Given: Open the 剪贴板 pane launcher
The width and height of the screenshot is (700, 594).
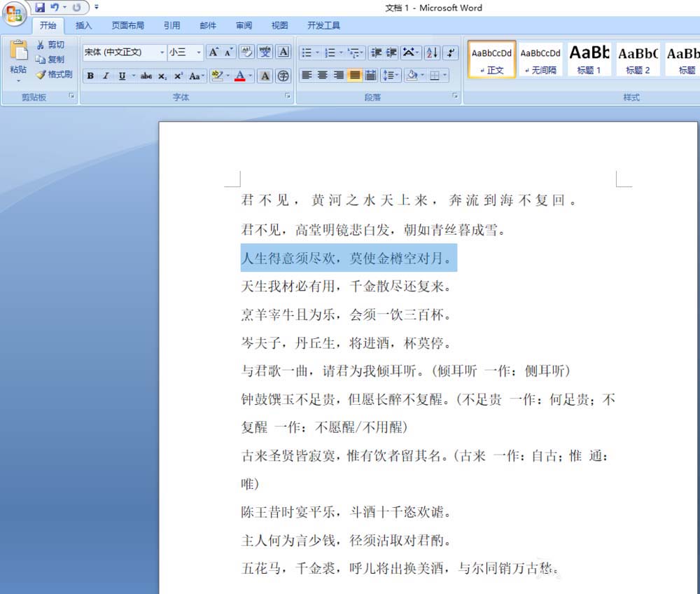Looking at the screenshot, I should click(x=71, y=95).
